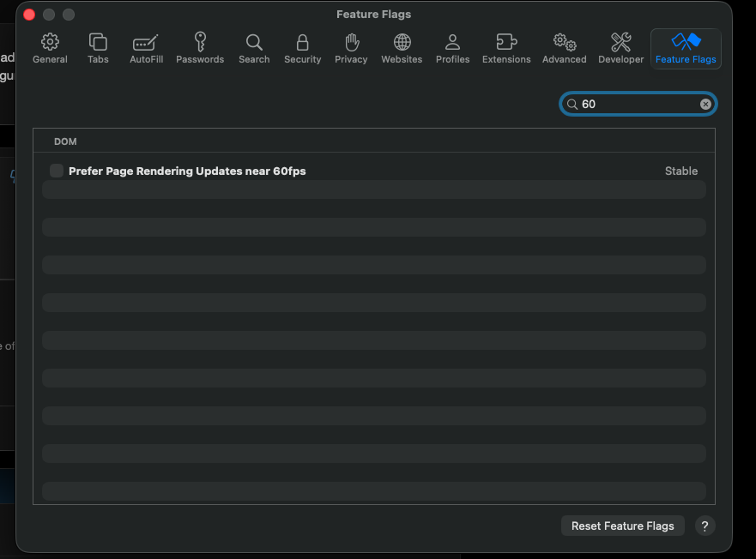Screen dimensions: 756x559
Task: Select the 'Prefer Page Rendering Updates near 60fps' row text
Action: pyautogui.click(x=187, y=171)
